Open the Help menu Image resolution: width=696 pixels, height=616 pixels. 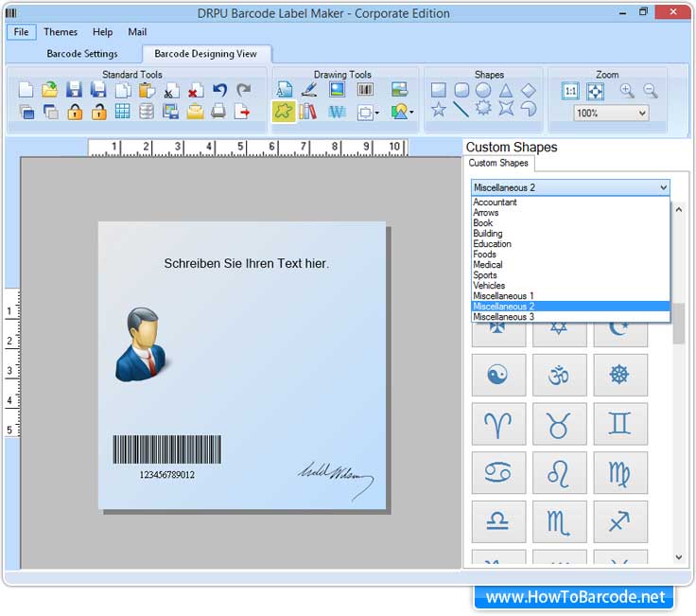click(x=102, y=32)
